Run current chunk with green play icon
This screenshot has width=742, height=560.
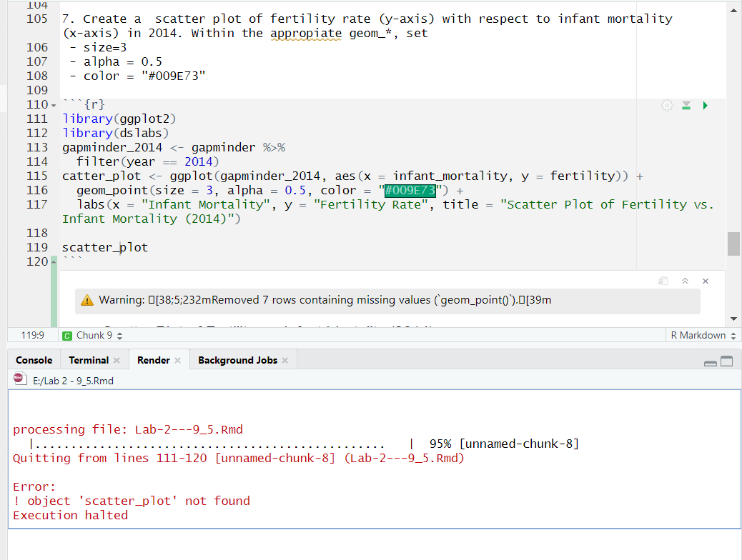click(x=705, y=106)
